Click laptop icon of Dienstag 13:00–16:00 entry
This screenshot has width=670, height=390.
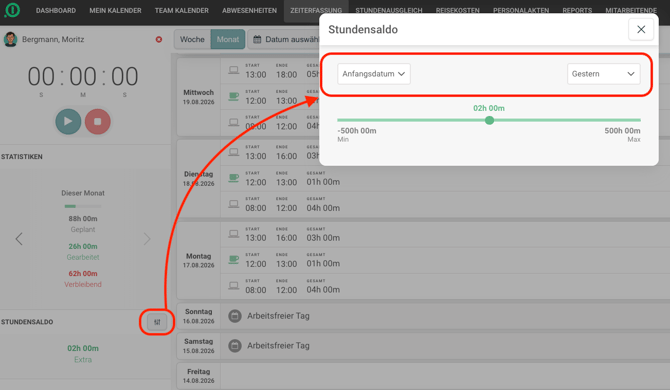233,152
